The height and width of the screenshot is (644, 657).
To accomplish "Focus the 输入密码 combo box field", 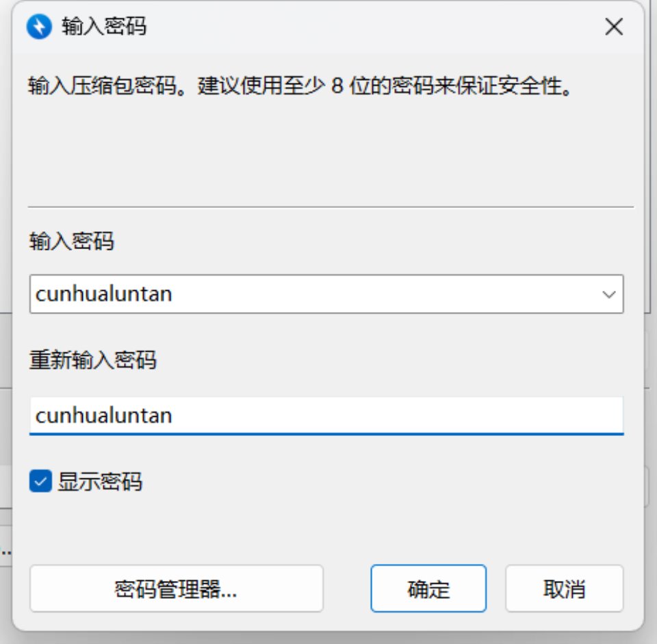I will [x=315, y=294].
